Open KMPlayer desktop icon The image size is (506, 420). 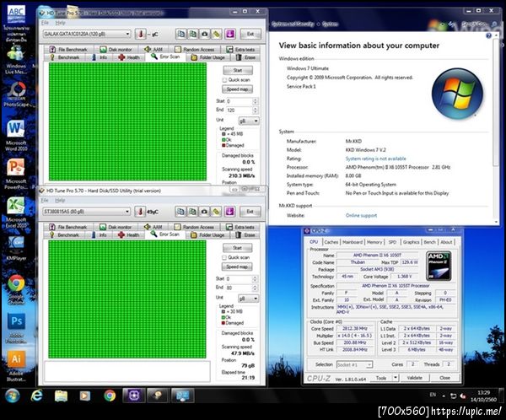tap(15, 248)
